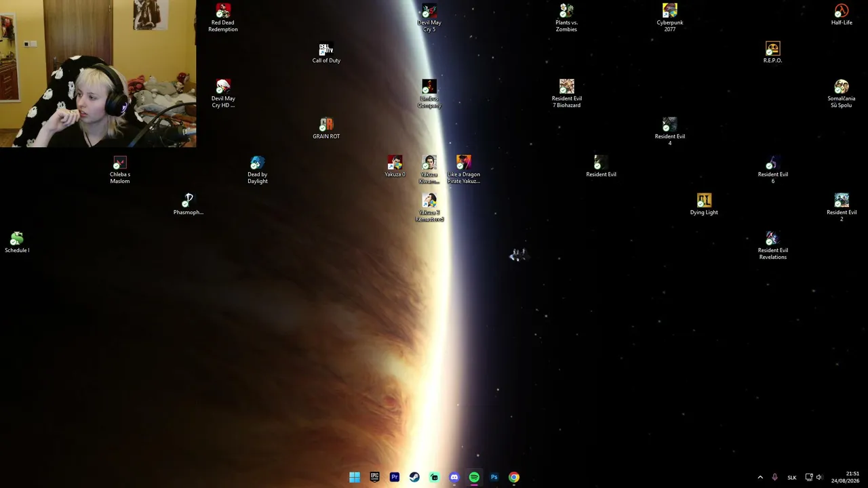Switch to Spotify in the taskbar
This screenshot has width=868, height=488.
tap(474, 477)
